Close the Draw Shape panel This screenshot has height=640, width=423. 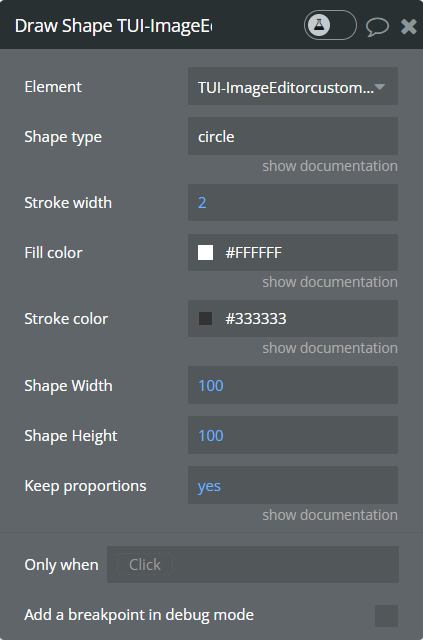(x=408, y=27)
